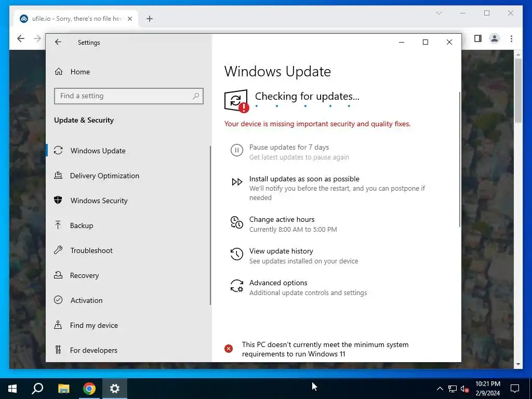Screen dimensions: 532x399
Task: Open a new Chrome tab
Action: point(150,19)
